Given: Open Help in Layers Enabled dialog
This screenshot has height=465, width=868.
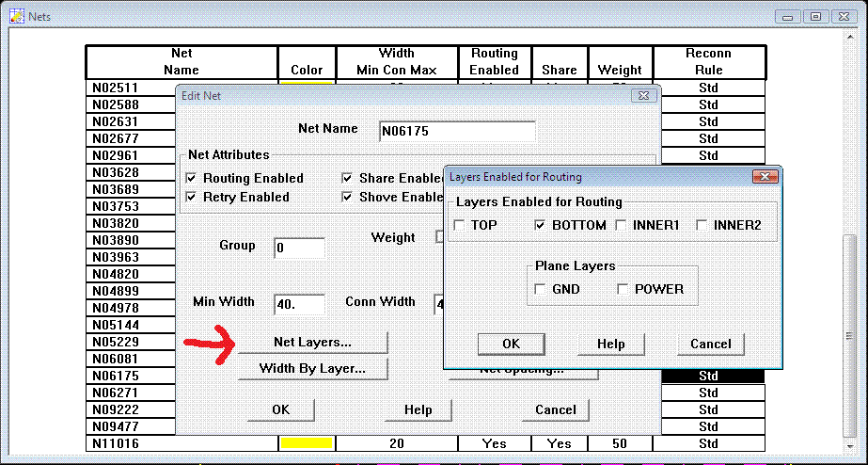Looking at the screenshot, I should (x=610, y=345).
